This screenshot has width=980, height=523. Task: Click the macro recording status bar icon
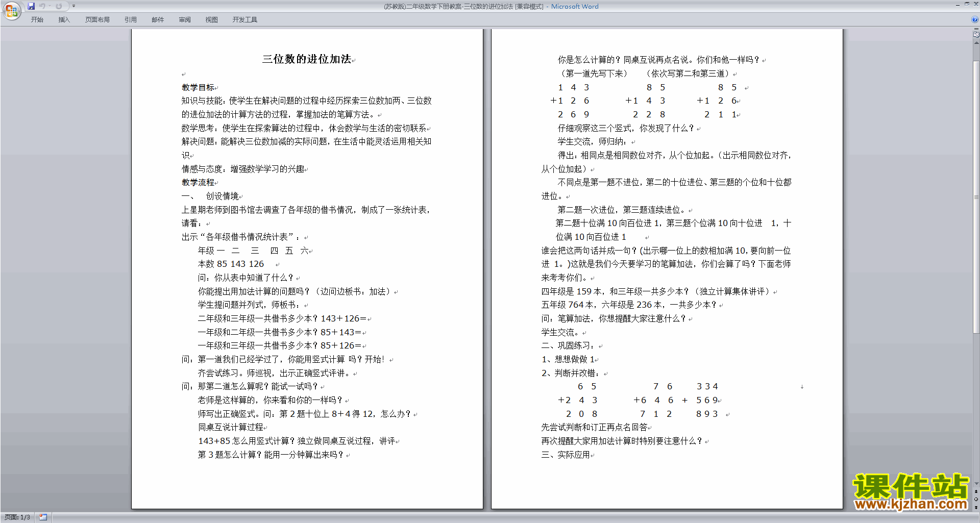43,517
